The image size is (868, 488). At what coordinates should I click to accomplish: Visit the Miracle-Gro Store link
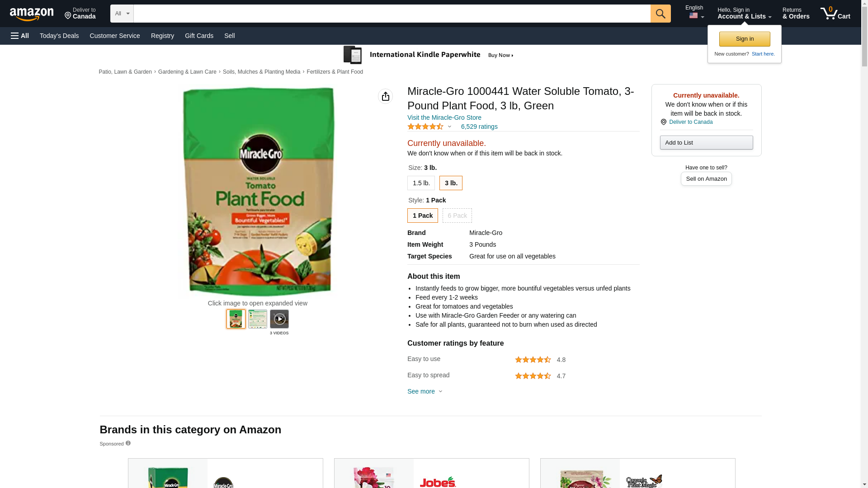coord(444,117)
